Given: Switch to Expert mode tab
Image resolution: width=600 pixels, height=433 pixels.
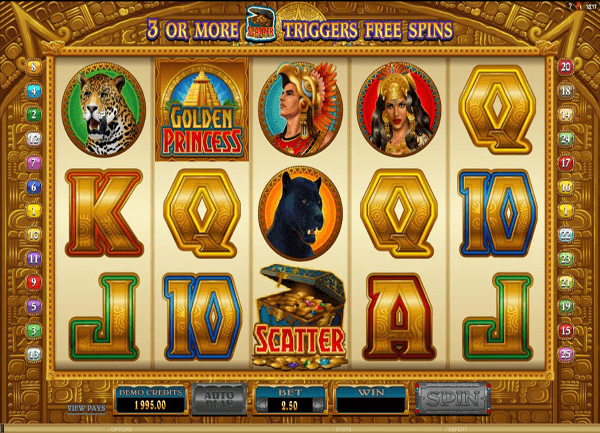Looking at the screenshot, I should tap(457, 430).
